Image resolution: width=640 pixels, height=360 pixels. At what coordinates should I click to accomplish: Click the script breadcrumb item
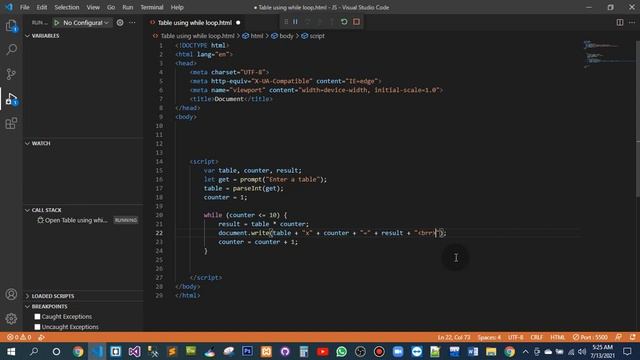pos(313,36)
